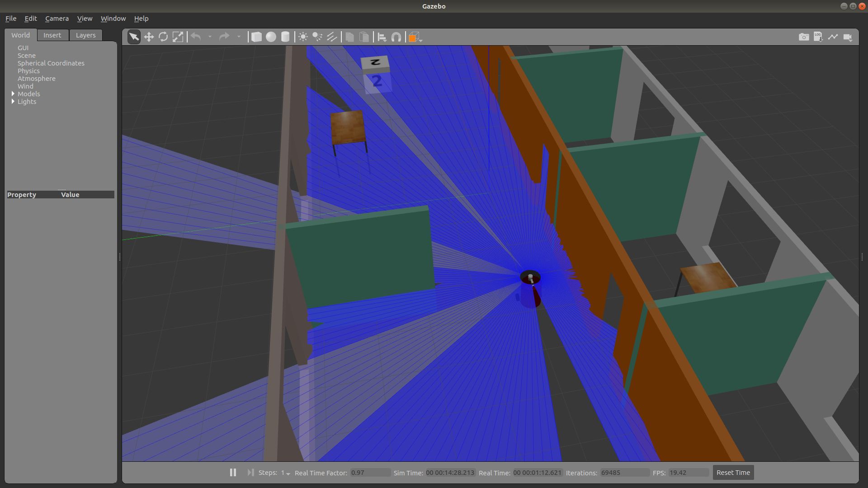Viewport: 868px width, 488px height.
Task: Open the Camera menu
Action: pos(57,19)
